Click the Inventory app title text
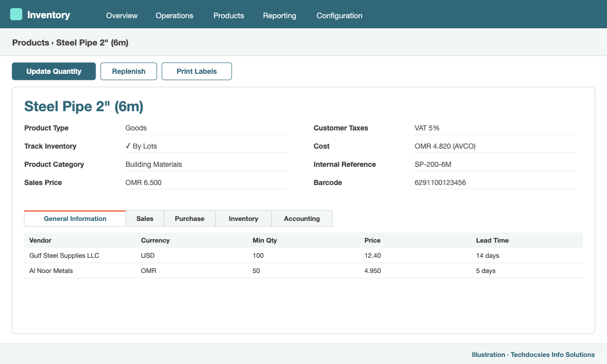Screen dimensions: 607x364 [x=49, y=15]
